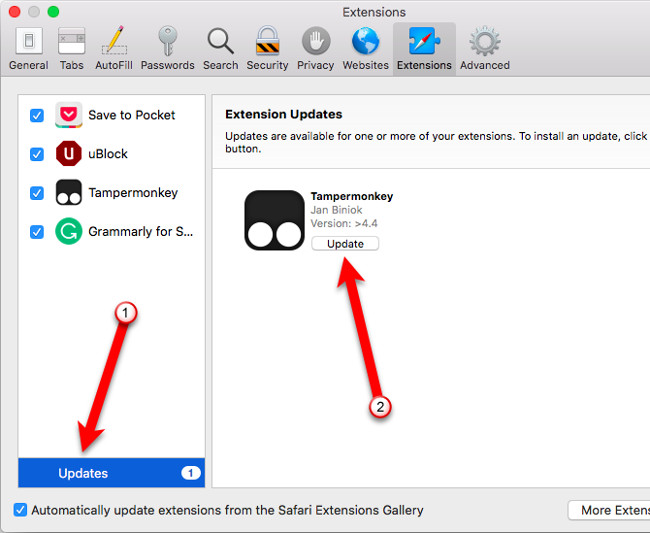Select the Extensions puzzle pane

click(424, 48)
